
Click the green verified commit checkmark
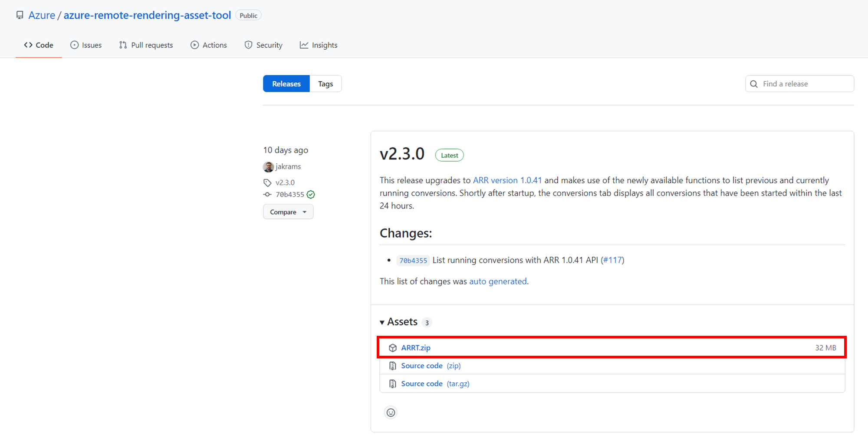[311, 195]
